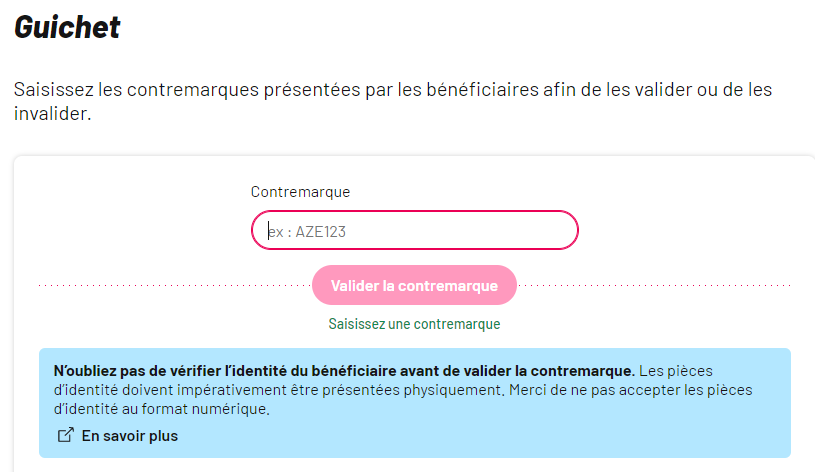This screenshot has height=472, width=815.
Task: Click the dotted separator left of Valider button
Action: [175, 285]
